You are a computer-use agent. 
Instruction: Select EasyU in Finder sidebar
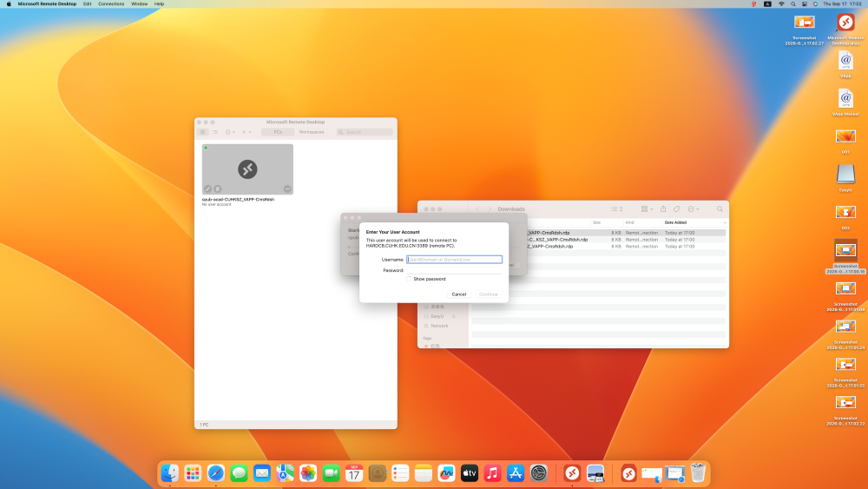pos(437,316)
